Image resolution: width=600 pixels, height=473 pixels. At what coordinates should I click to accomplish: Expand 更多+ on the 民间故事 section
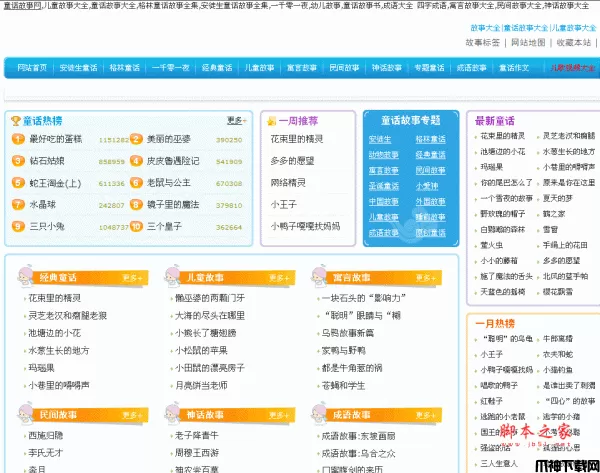(133, 415)
